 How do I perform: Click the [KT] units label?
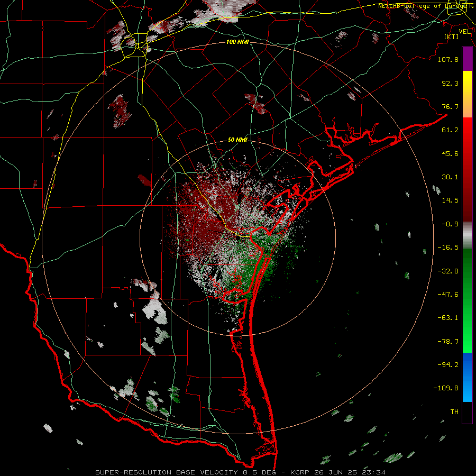pos(452,36)
